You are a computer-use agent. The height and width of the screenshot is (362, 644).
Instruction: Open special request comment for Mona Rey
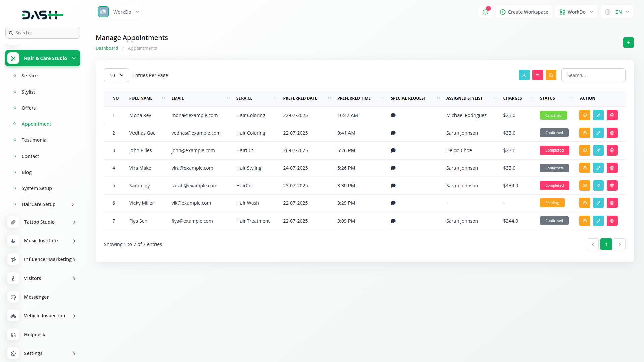point(393,115)
